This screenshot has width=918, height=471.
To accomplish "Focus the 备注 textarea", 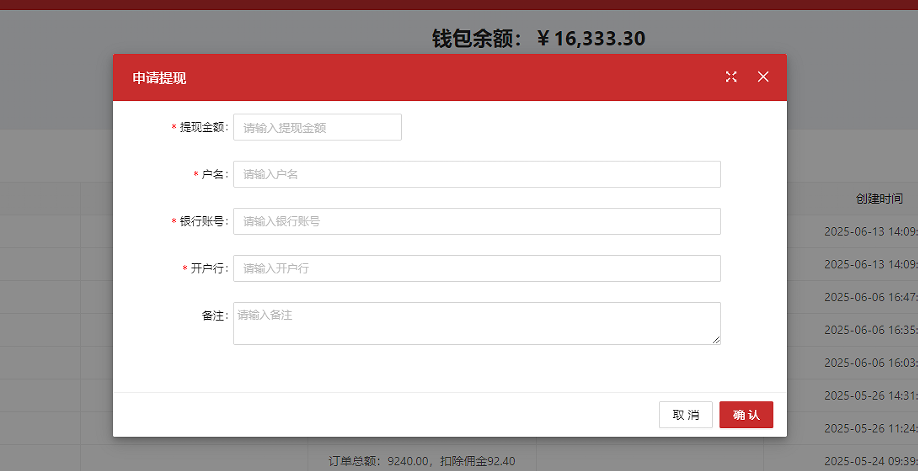I will 477,323.
